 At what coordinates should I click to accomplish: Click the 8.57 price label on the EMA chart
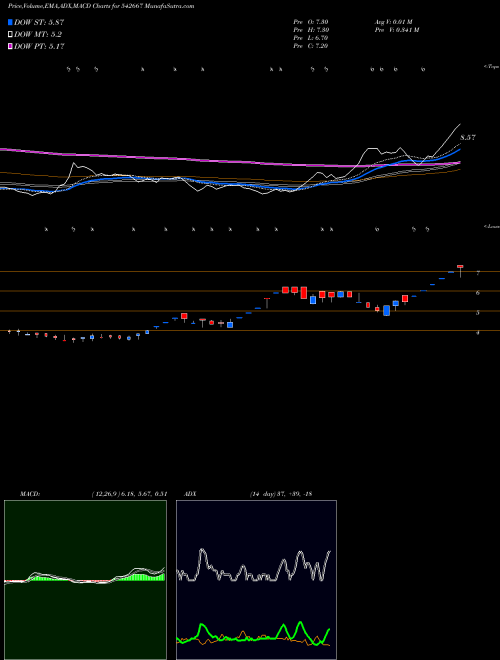468,138
